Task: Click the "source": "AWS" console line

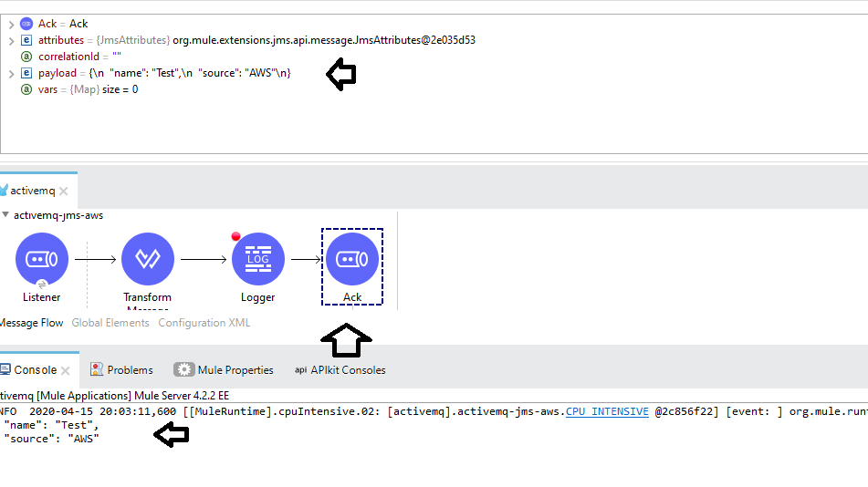Action: coord(51,439)
